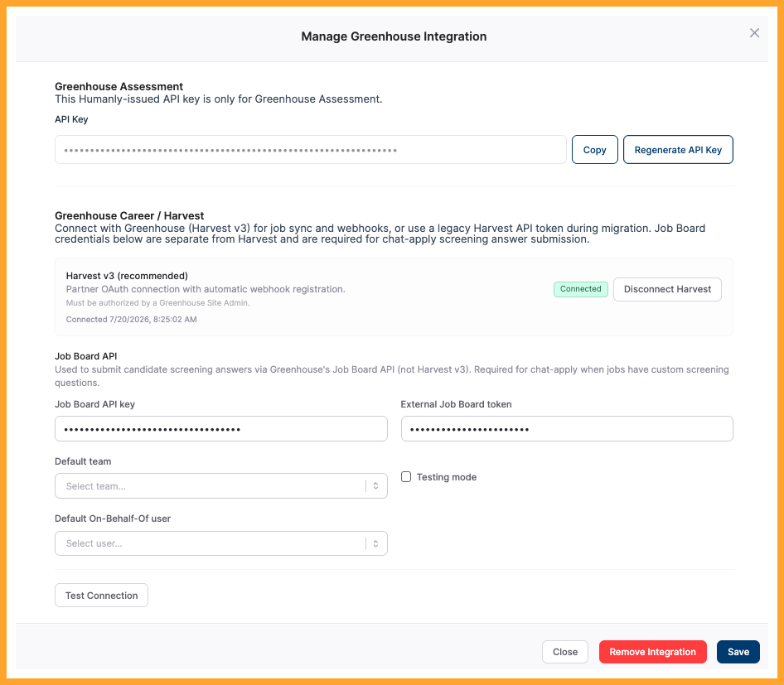This screenshot has width=784, height=685.
Task: Click into External Job Board token field
Action: tap(567, 429)
